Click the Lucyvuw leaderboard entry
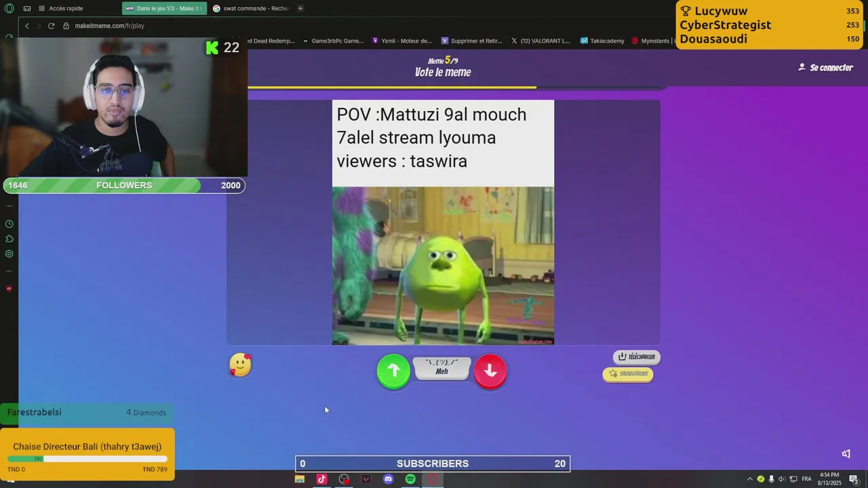 770,11
